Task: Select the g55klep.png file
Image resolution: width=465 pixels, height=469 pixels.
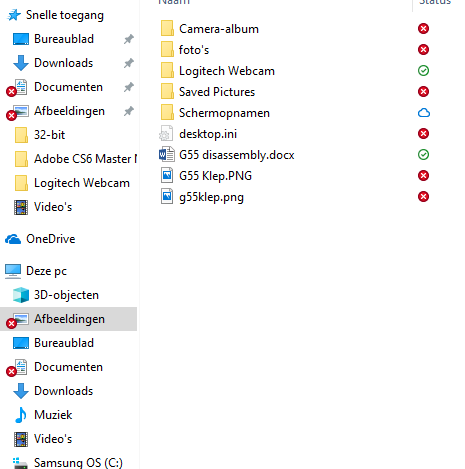Action: [211, 197]
